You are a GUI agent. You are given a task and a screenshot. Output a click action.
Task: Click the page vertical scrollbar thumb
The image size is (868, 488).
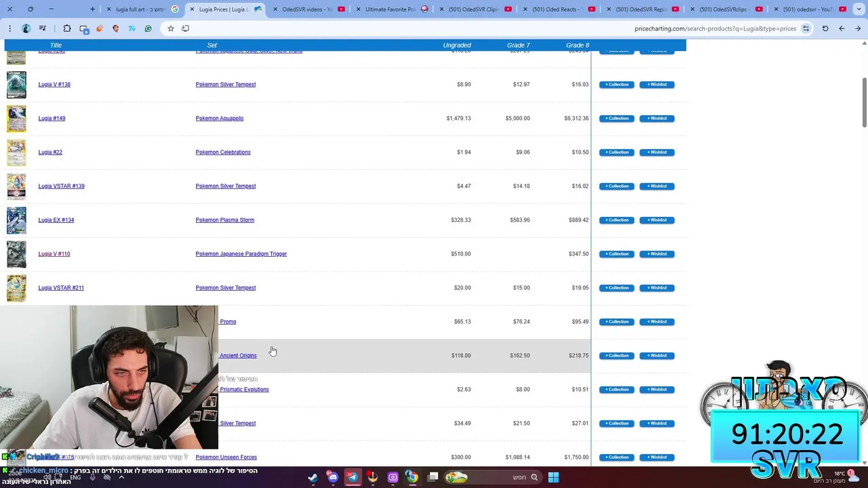pos(864,102)
